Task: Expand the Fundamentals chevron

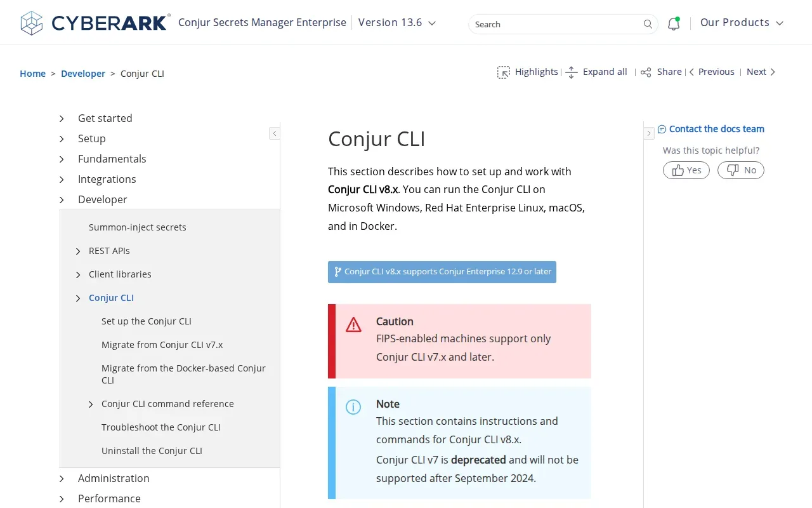Action: [x=62, y=159]
